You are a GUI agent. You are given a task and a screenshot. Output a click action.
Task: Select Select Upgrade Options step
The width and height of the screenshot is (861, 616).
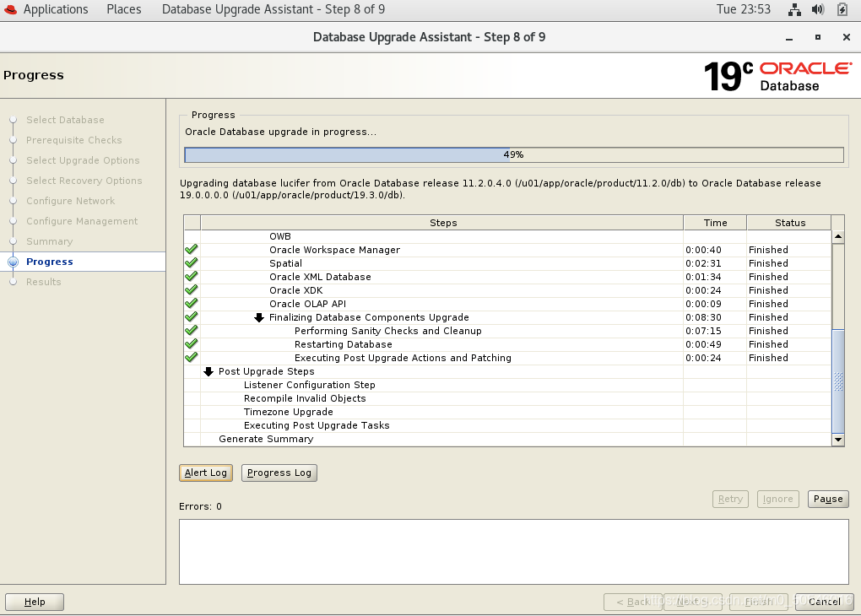click(83, 160)
